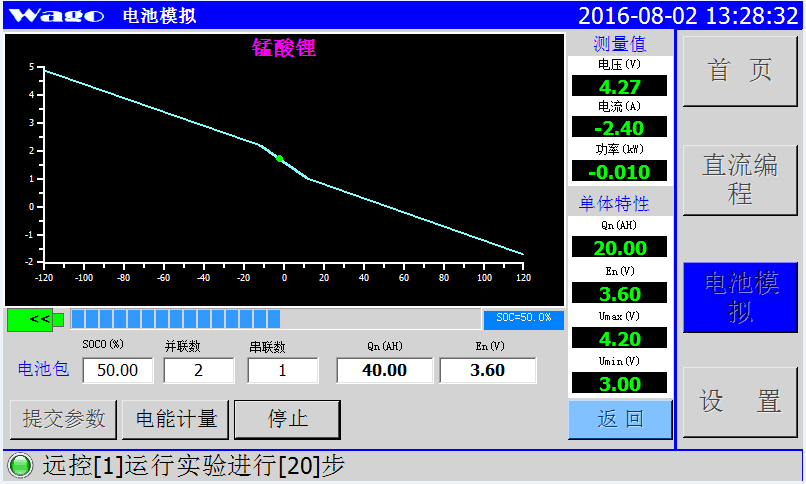Open the 首页 home page
806x484 pixels.
point(740,71)
